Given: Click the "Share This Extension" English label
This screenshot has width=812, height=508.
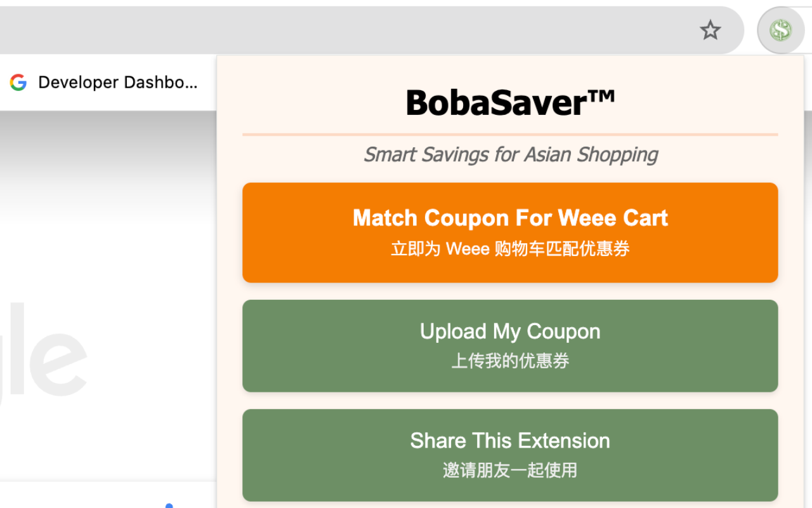Looking at the screenshot, I should click(510, 441).
